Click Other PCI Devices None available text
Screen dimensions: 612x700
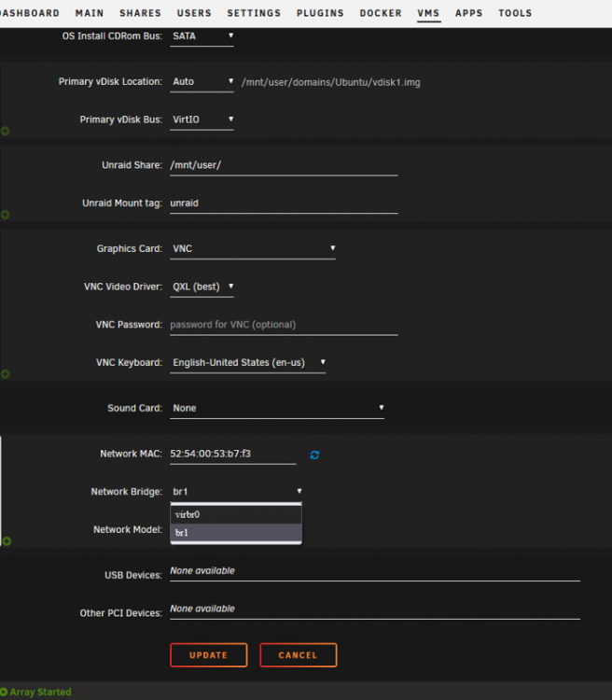pyautogui.click(x=202, y=609)
